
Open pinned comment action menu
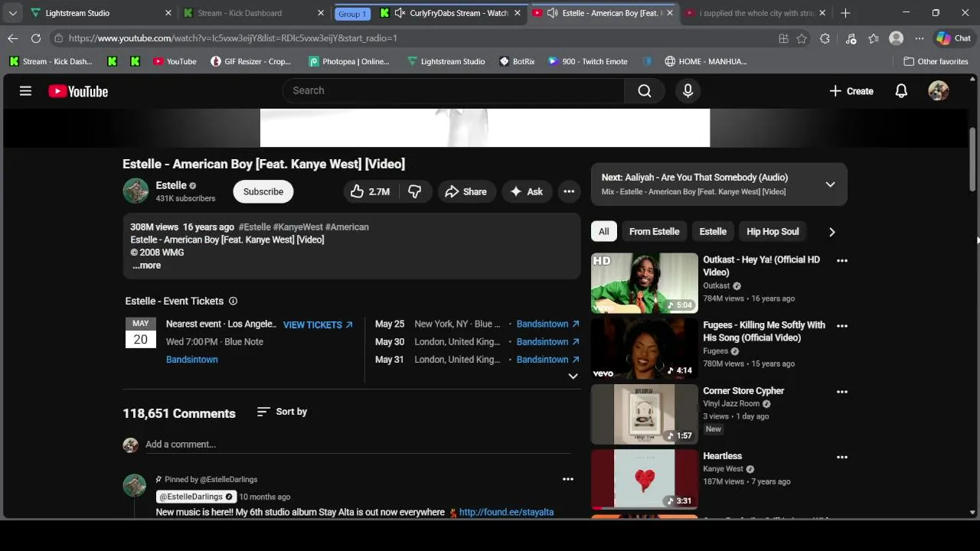(x=568, y=479)
